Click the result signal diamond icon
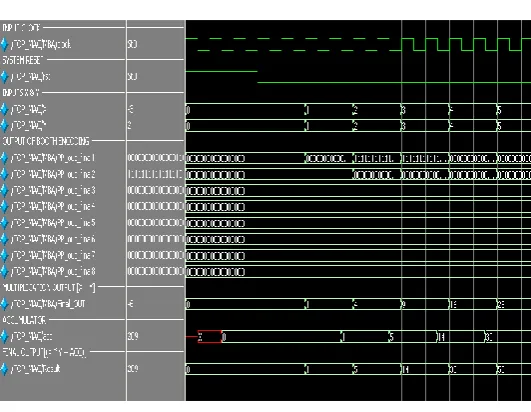The width and height of the screenshot is (531, 412). tap(4, 369)
